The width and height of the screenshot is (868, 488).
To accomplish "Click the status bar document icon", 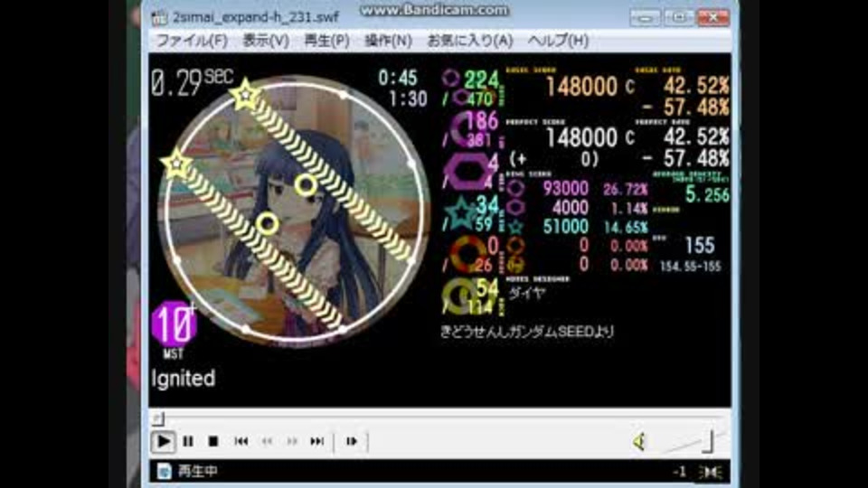I will tap(164, 472).
